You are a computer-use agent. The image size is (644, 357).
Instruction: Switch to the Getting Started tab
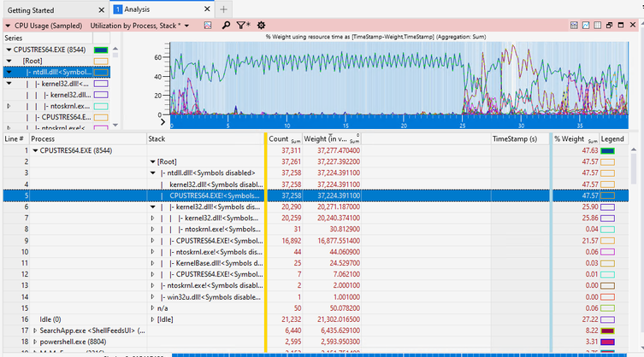[x=31, y=10]
